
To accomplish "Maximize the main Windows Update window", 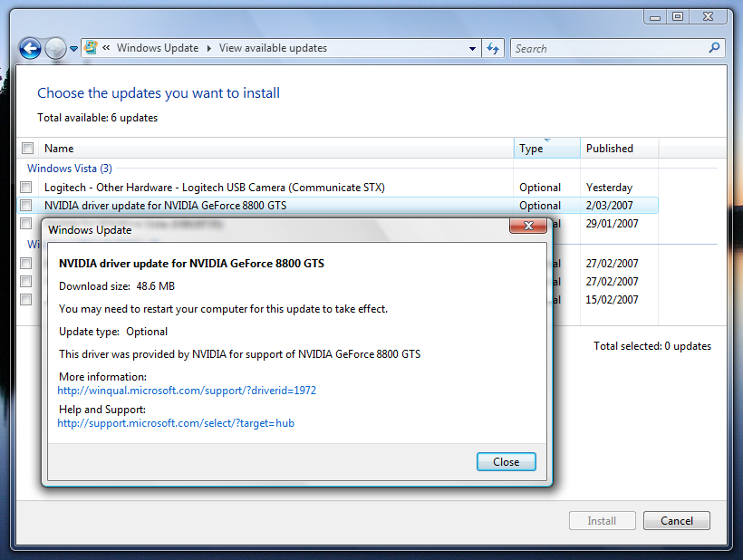I will (x=678, y=17).
